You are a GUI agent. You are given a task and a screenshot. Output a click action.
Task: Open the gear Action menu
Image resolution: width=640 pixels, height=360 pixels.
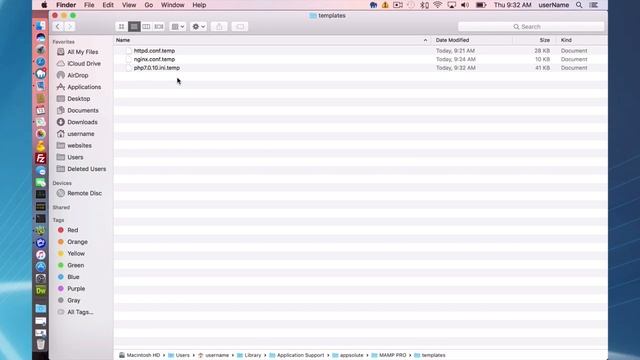[198, 27]
